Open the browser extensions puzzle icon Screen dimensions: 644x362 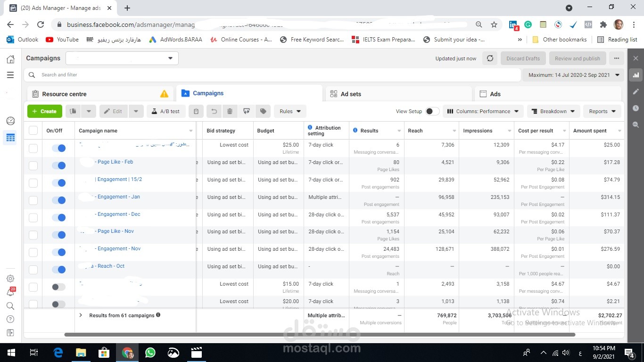click(x=603, y=25)
